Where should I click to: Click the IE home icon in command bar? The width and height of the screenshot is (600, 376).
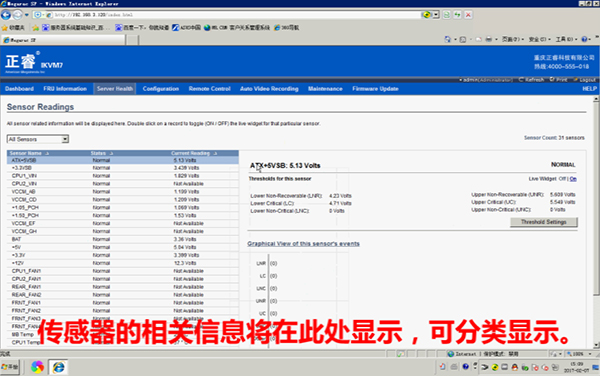click(x=447, y=39)
